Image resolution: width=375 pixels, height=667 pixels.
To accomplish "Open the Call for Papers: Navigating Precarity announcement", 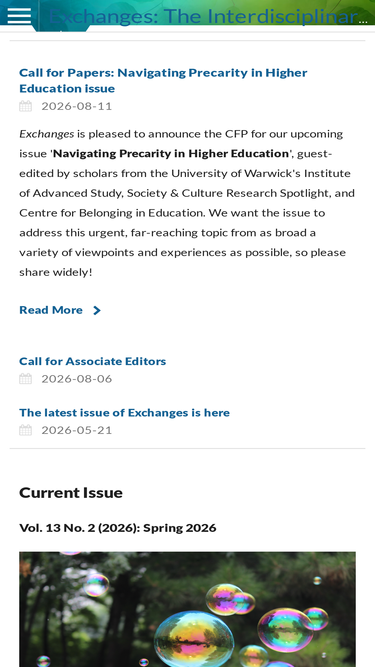I will 163,80.
